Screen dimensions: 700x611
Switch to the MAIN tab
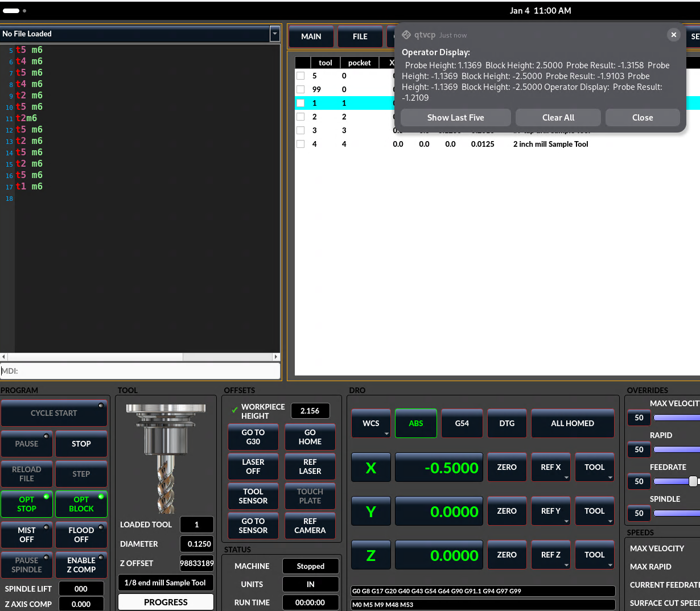click(311, 36)
